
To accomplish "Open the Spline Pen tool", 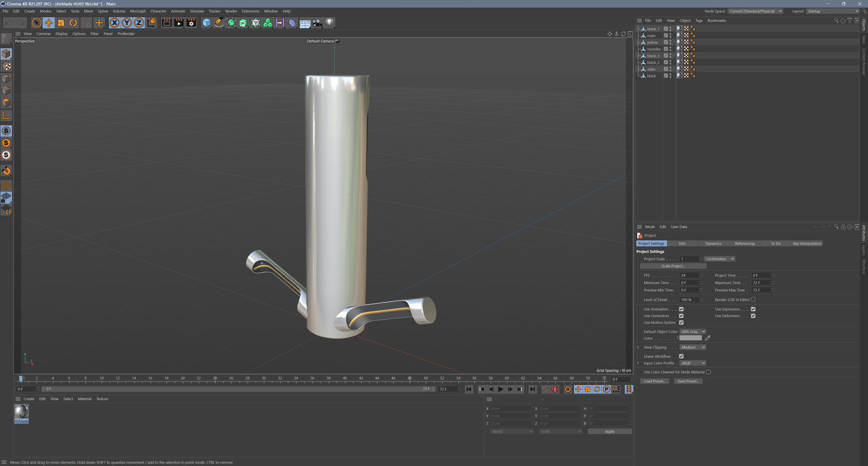I will click(219, 23).
